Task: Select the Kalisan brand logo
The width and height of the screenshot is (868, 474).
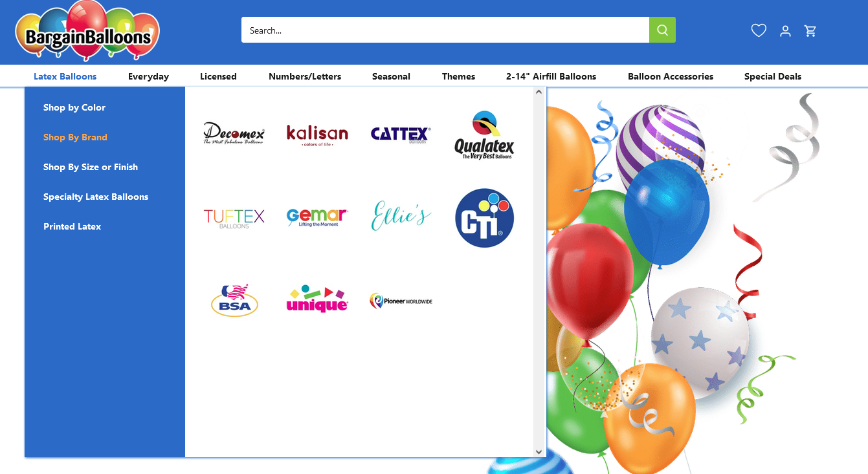Action: [x=317, y=135]
